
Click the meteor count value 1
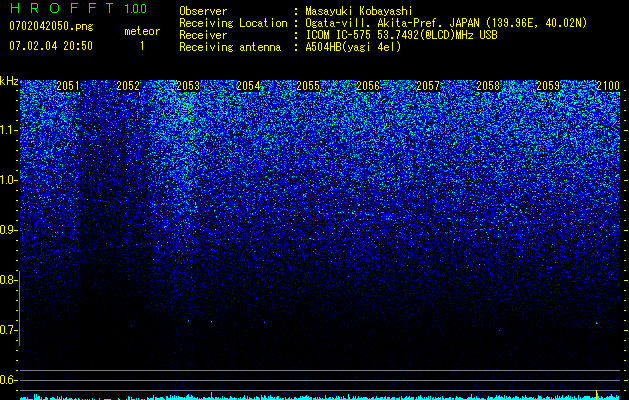click(142, 46)
